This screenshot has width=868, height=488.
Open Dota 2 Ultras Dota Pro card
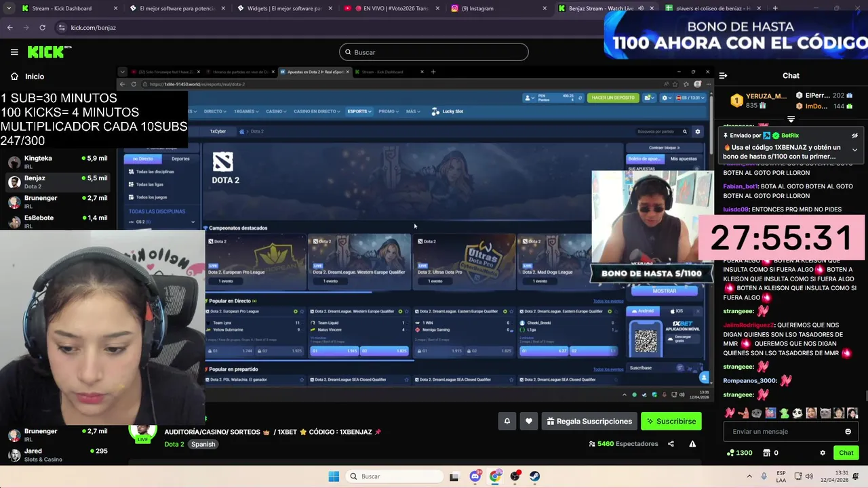point(463,262)
